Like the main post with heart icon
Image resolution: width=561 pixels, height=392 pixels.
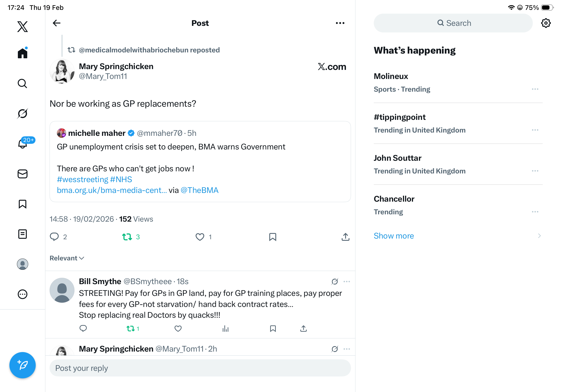[x=200, y=237]
